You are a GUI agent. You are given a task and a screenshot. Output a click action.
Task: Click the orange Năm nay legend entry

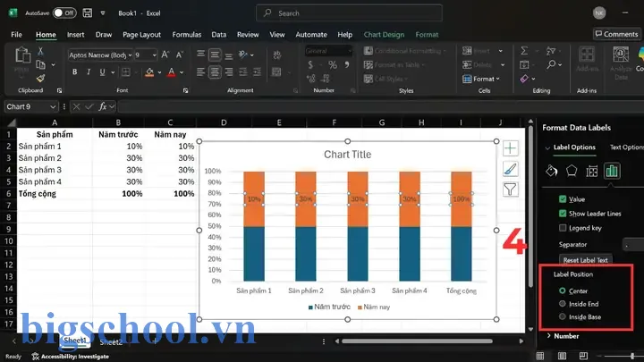click(x=374, y=307)
